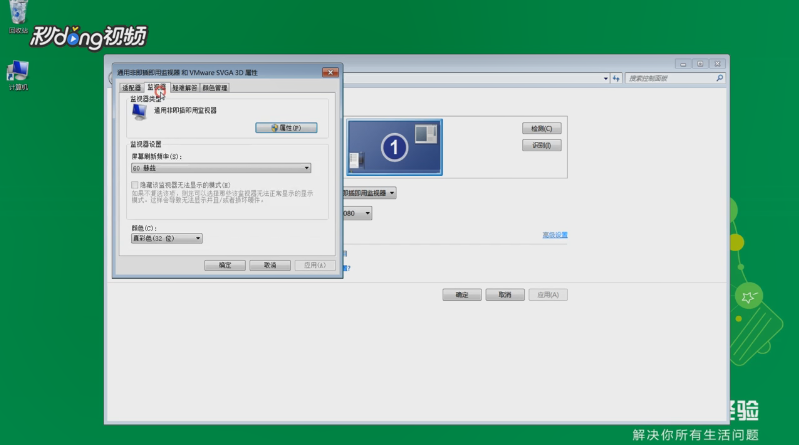Screen dimensions: 799x445
Task: Select the 监视器 tab
Action: pyautogui.click(x=157, y=87)
